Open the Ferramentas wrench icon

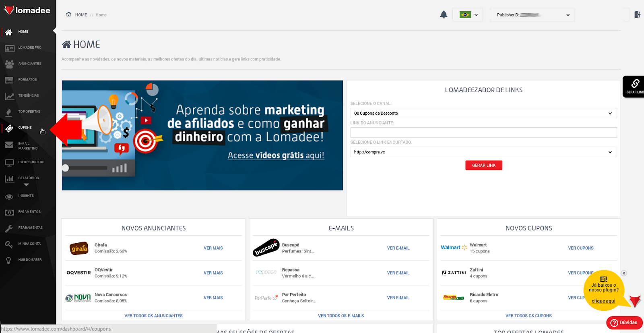pos(9,229)
